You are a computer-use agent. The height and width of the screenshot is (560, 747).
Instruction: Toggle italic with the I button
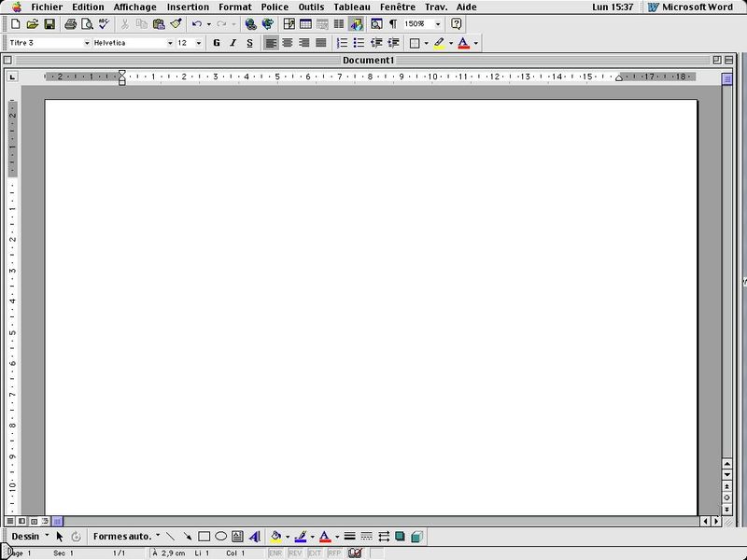[x=233, y=43]
